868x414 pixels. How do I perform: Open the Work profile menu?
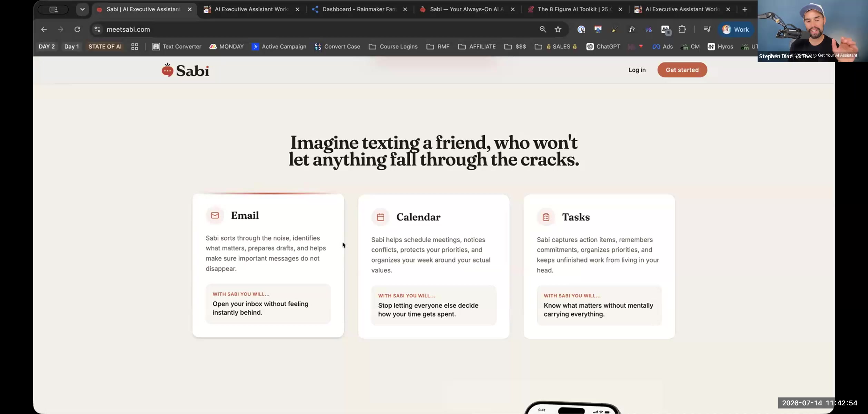tap(736, 29)
